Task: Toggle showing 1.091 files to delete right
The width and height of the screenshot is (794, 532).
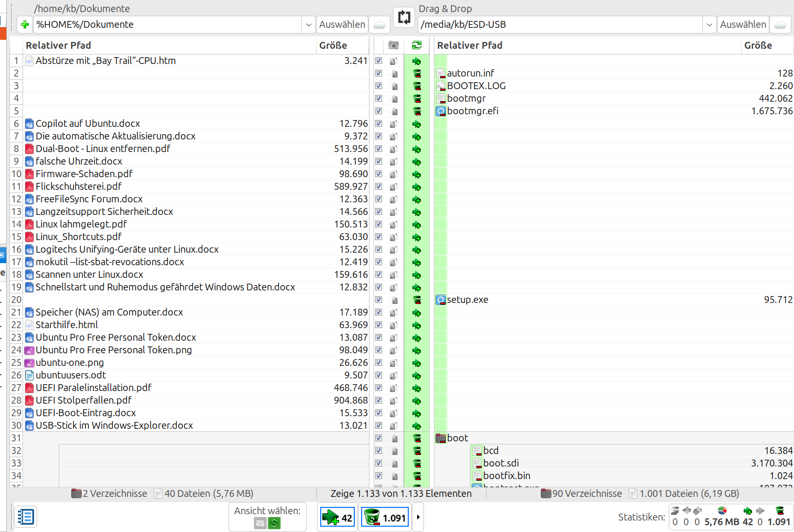Action: pyautogui.click(x=385, y=518)
